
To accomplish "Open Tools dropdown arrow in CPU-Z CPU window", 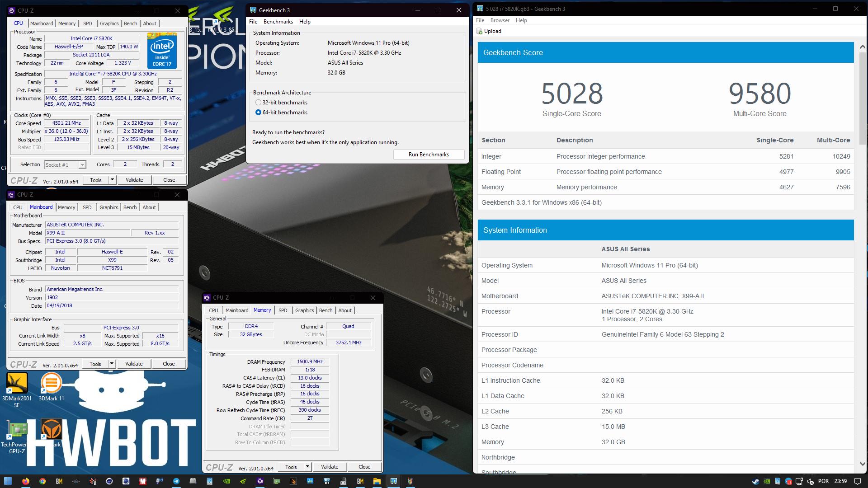I will coord(112,180).
